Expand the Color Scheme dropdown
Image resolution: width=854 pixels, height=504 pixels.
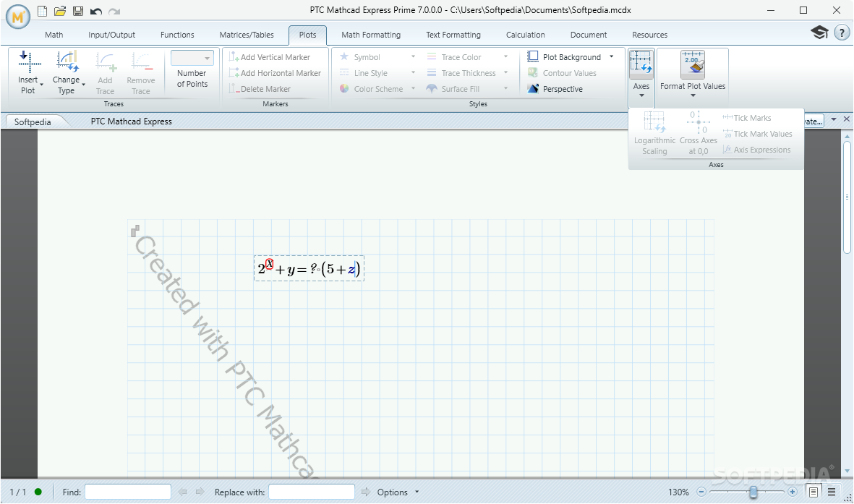[x=414, y=88]
